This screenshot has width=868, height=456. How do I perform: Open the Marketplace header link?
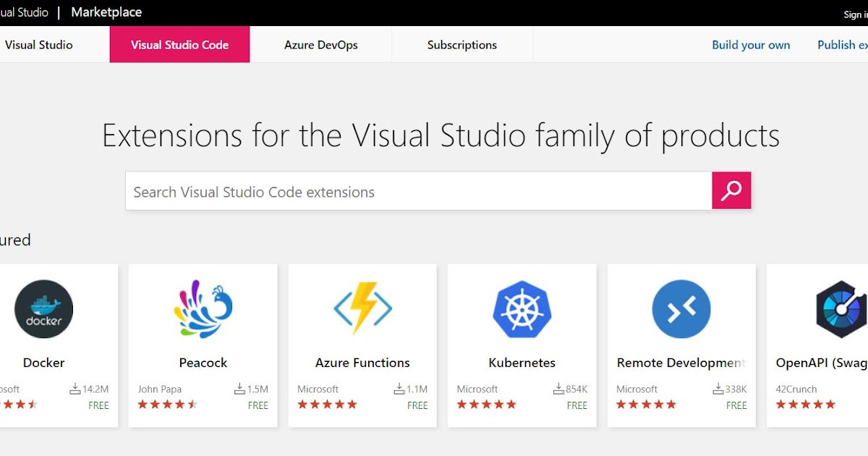[106, 12]
